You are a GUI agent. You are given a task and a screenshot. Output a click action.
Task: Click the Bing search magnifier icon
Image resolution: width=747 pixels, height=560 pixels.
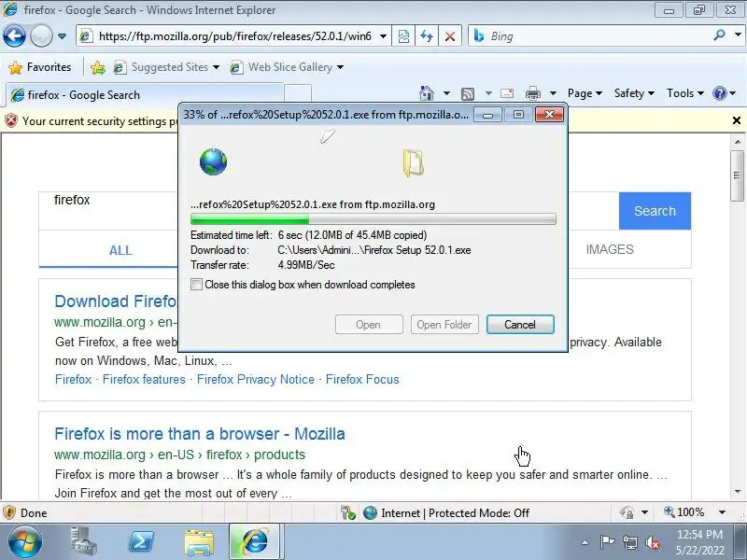click(x=719, y=35)
